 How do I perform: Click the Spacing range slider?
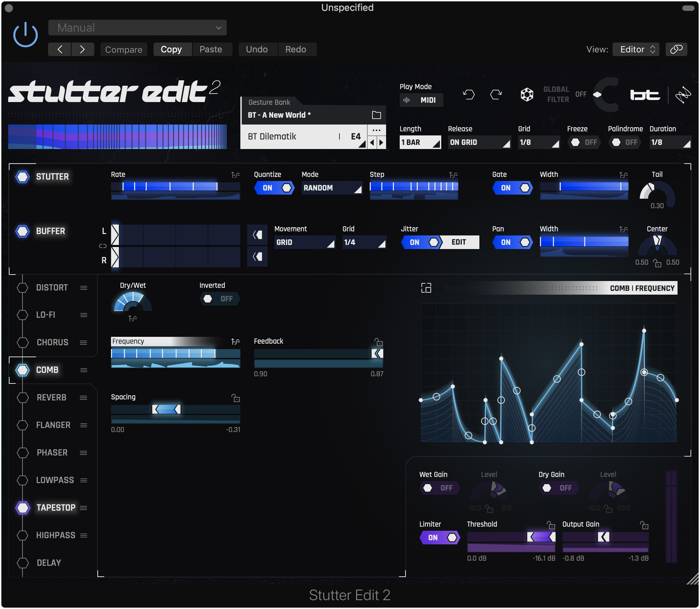175,409
